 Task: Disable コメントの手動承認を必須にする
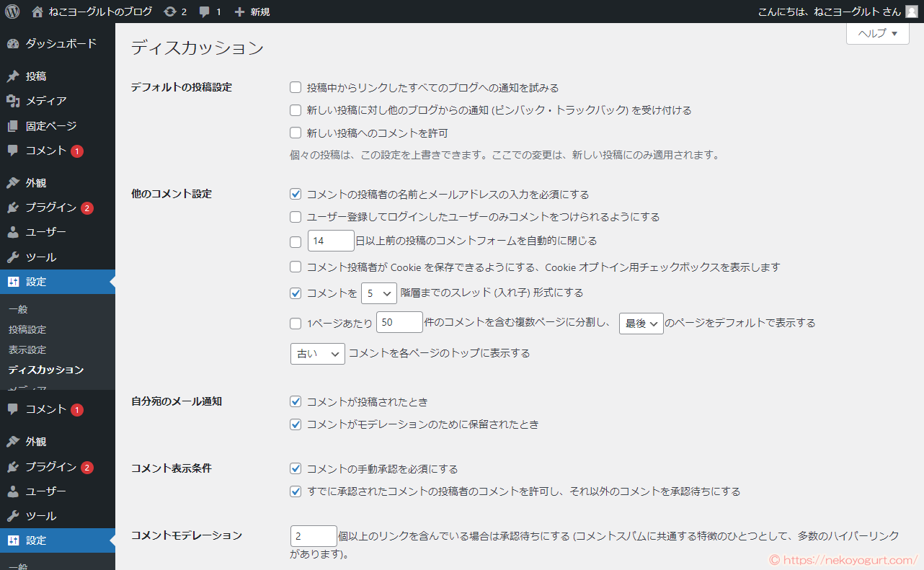(x=296, y=468)
